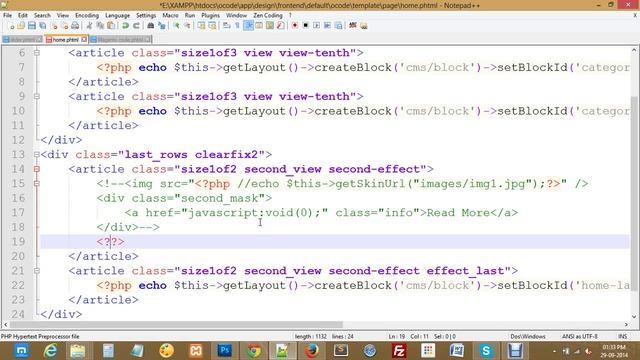640x360 pixels.
Task: Stop macro recording with square icon
Action: [305, 26]
